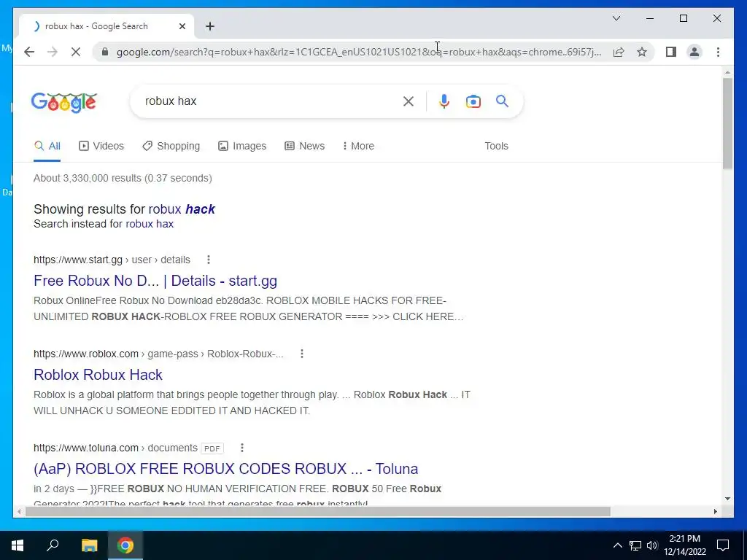
Task: Open the Windows Start menu
Action: tap(18, 545)
